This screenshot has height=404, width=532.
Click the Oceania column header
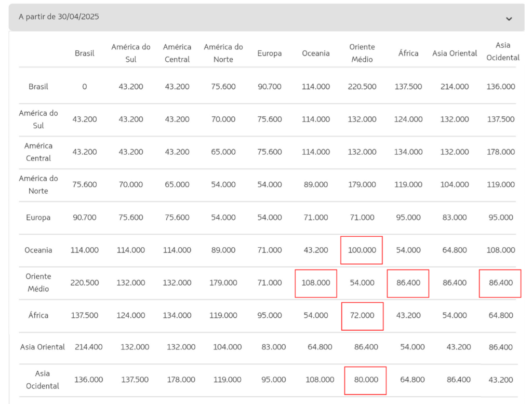click(315, 53)
